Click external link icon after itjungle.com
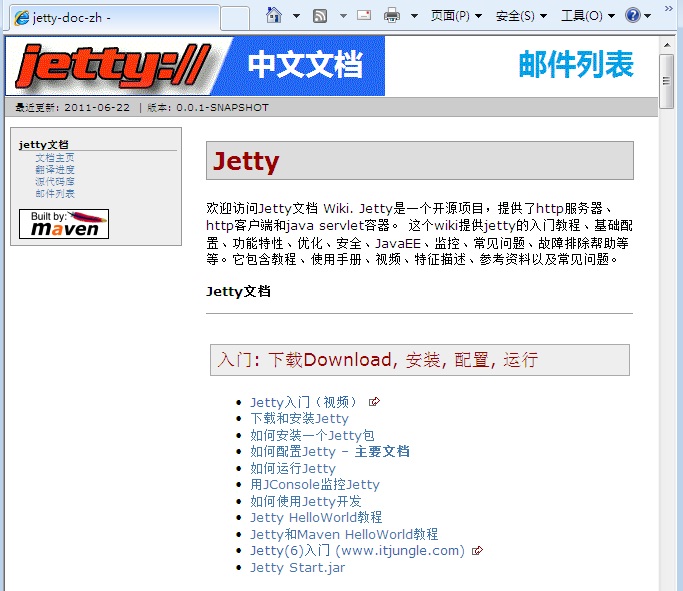This screenshot has width=683, height=591. pyautogui.click(x=477, y=550)
